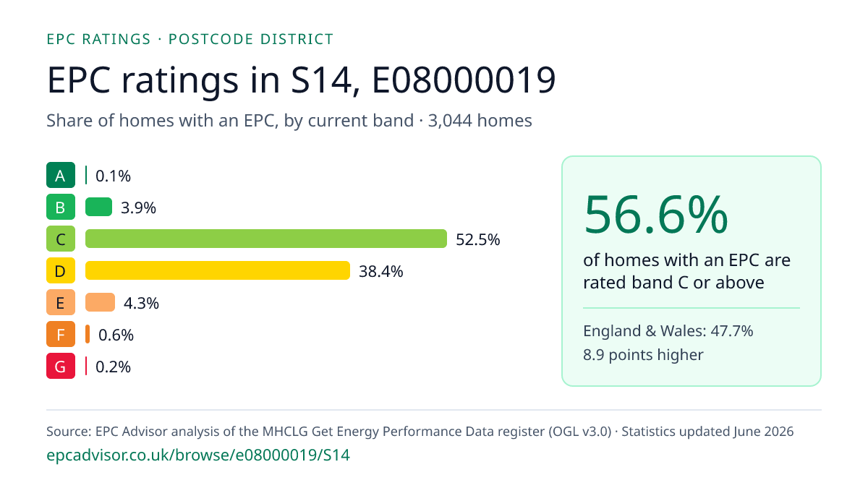The width and height of the screenshot is (868, 488).
Task: Open the epcadvisor.co.uk/browse/e08000019/S14 link
Action: point(198,455)
